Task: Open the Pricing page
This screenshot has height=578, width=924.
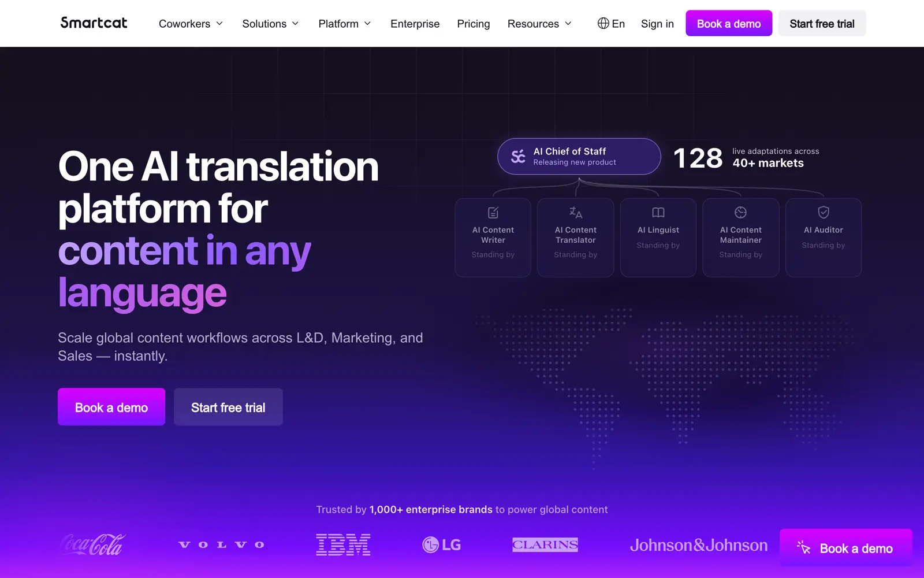Action: click(x=474, y=24)
